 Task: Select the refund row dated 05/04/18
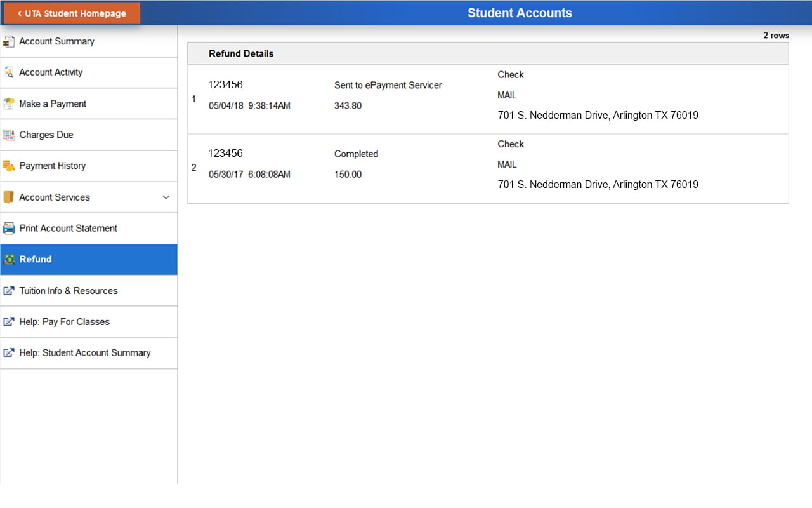[x=444, y=98]
